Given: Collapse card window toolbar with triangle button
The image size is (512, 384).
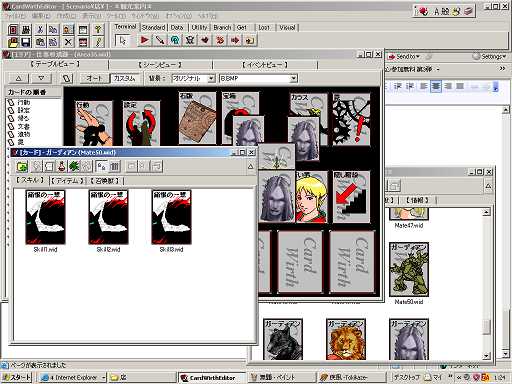Looking at the screenshot, I should tap(251, 166).
